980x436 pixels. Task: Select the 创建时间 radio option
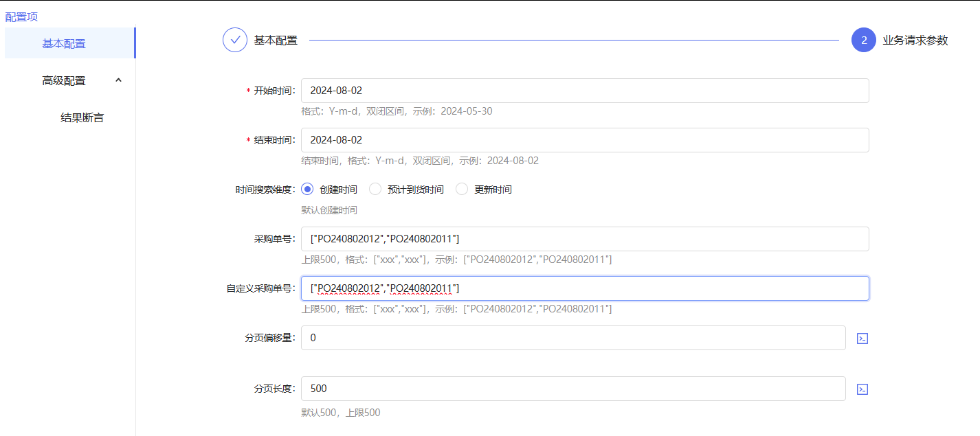tap(307, 190)
